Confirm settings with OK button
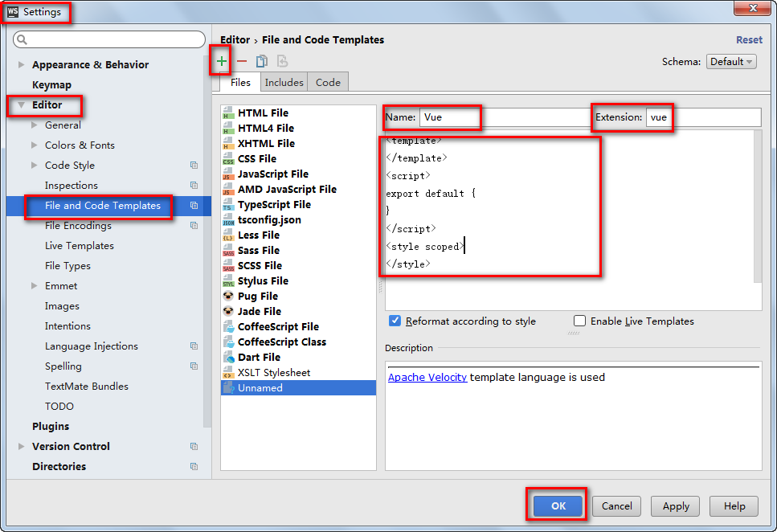 click(558, 505)
